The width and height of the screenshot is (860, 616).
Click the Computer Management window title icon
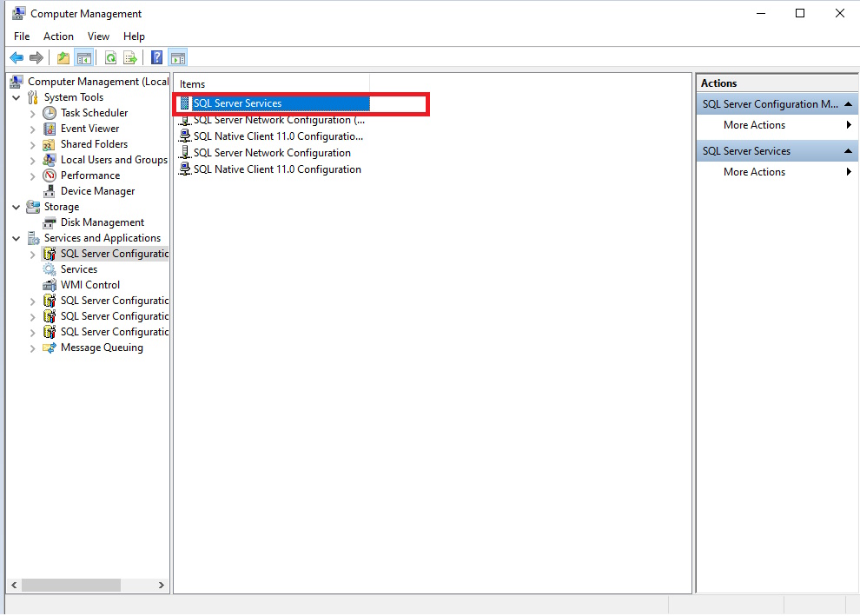[x=18, y=13]
